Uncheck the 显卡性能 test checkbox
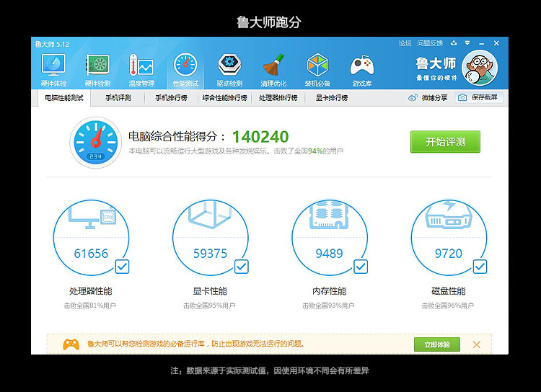 tap(241, 267)
